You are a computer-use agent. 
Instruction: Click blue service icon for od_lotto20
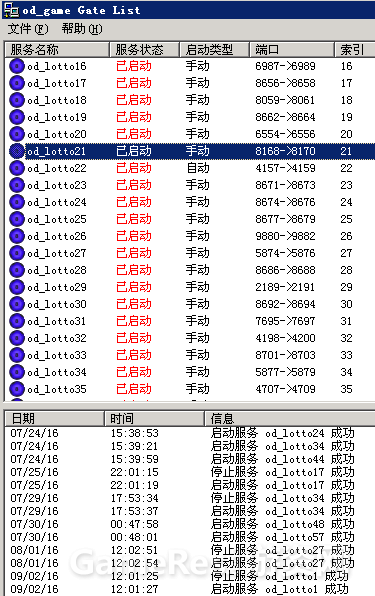pyautogui.click(x=17, y=134)
